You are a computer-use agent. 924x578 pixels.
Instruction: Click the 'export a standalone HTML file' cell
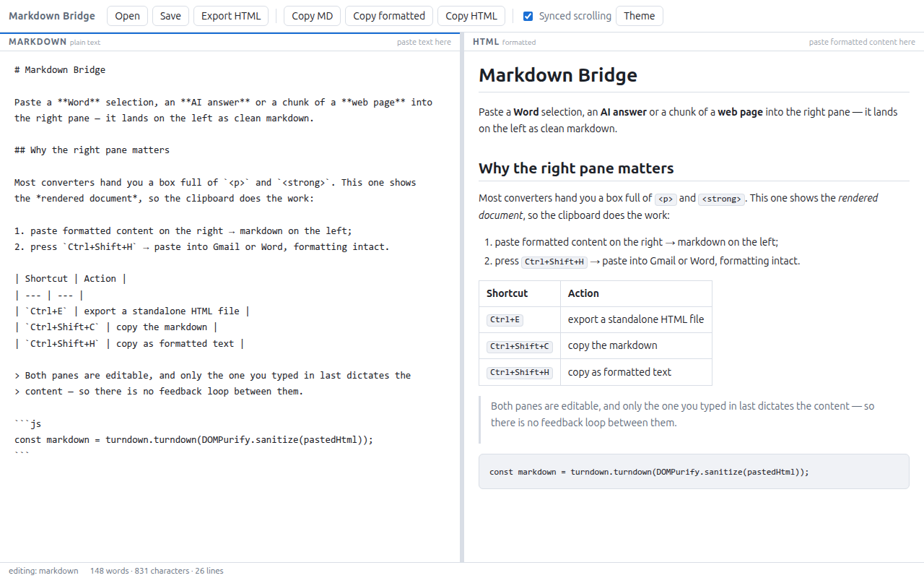coord(636,319)
